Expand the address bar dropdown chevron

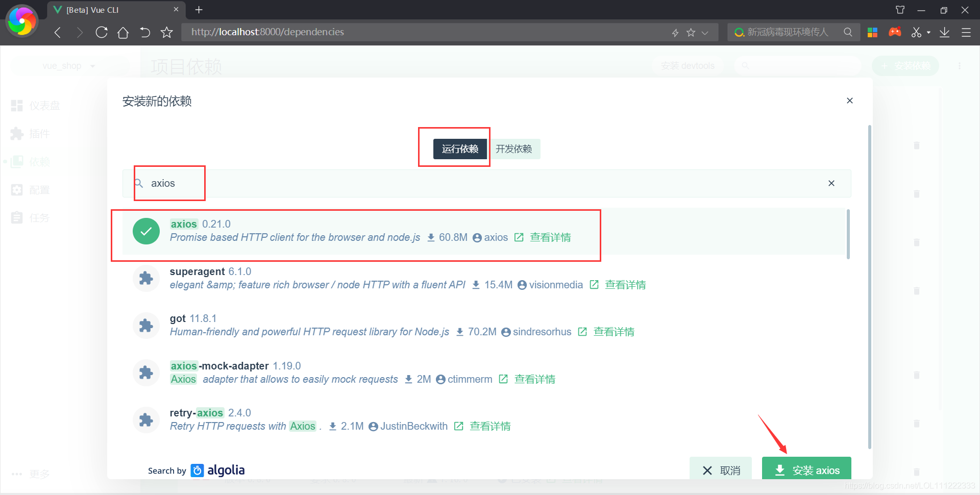705,33
